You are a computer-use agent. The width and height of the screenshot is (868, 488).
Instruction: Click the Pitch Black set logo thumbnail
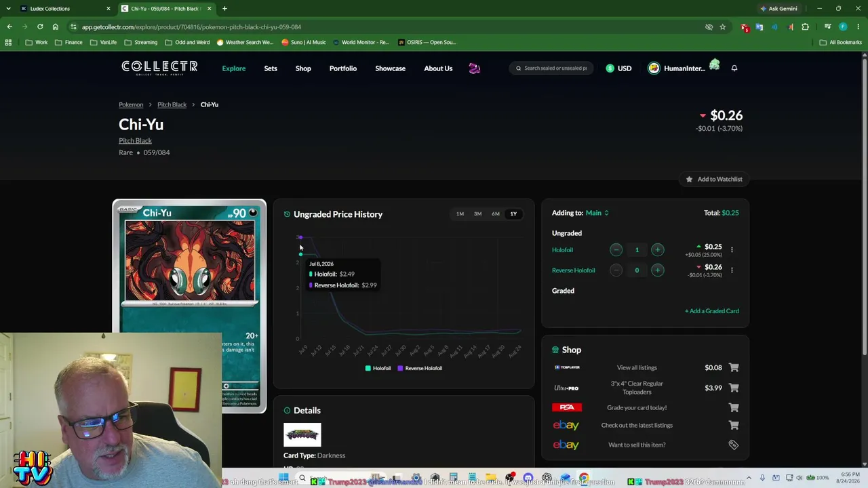coord(302,434)
